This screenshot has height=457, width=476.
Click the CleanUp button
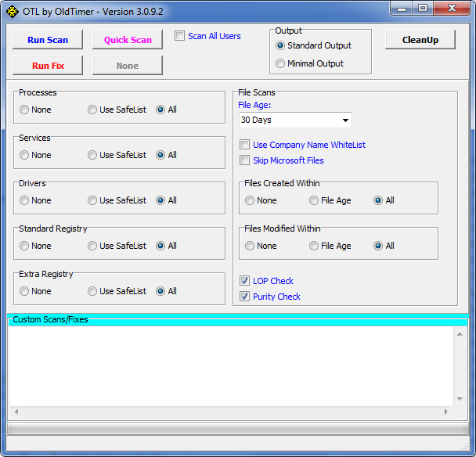[420, 40]
